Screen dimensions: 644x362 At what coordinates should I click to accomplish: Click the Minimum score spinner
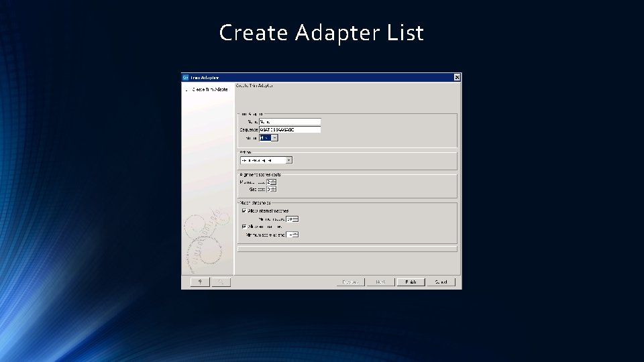(292, 219)
